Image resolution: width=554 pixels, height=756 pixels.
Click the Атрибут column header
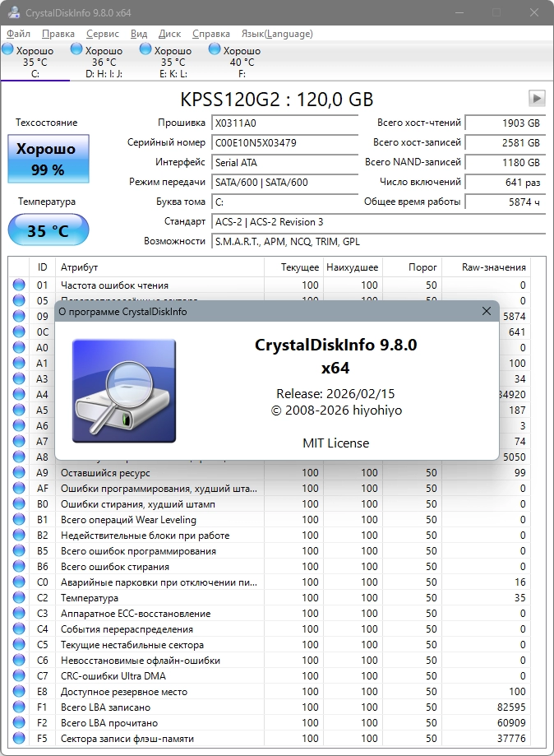160,267
